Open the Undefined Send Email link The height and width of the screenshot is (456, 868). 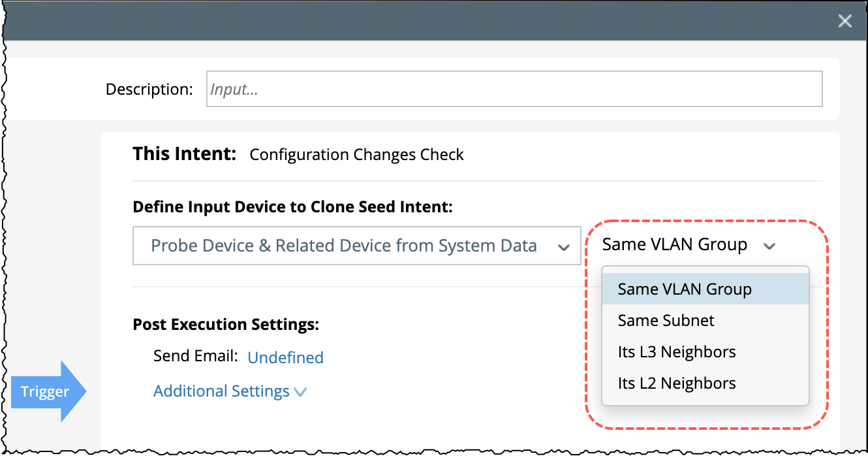pos(285,357)
